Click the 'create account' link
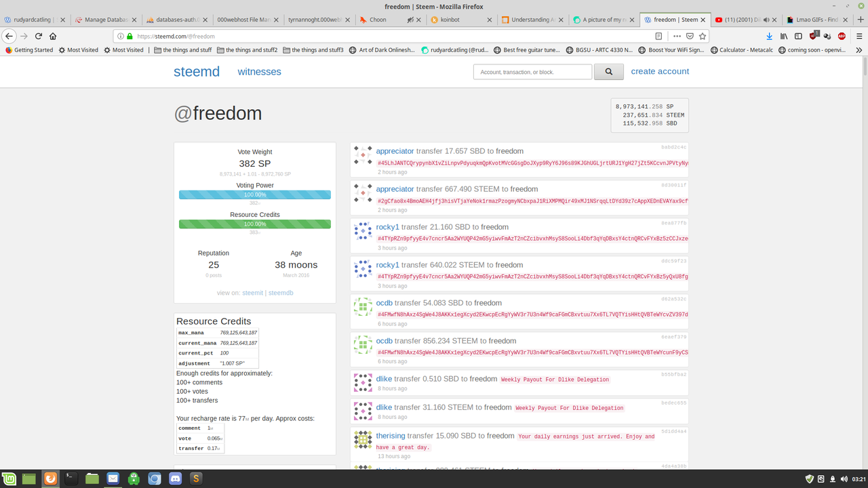The width and height of the screenshot is (868, 488). [660, 71]
